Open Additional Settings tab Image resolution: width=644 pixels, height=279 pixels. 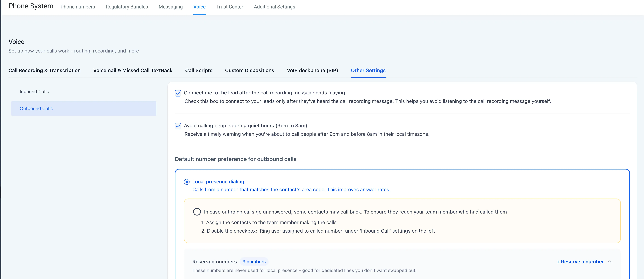[x=274, y=7]
